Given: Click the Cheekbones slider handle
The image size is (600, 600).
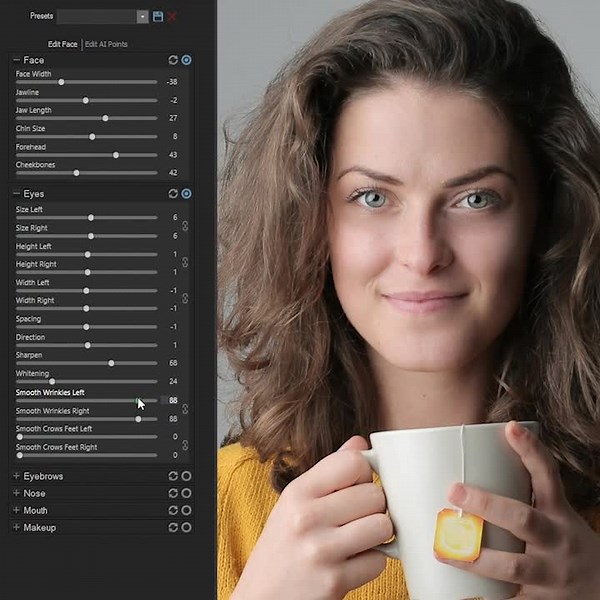Looking at the screenshot, I should pos(77,173).
